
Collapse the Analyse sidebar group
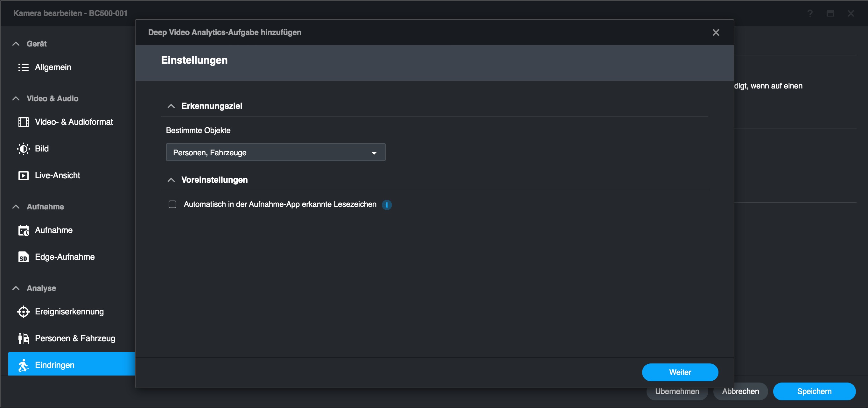pyautogui.click(x=16, y=288)
